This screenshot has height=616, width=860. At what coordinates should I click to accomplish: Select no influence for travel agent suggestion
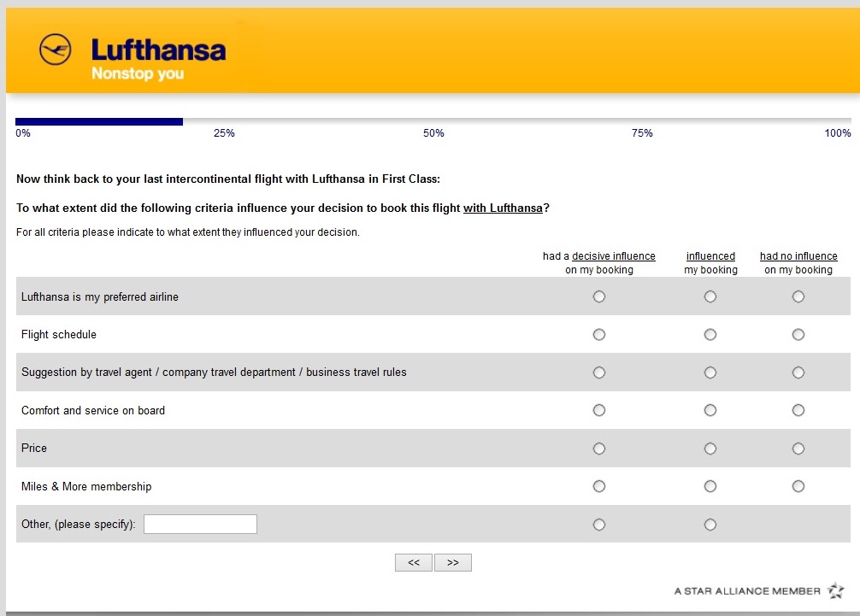[x=798, y=373]
